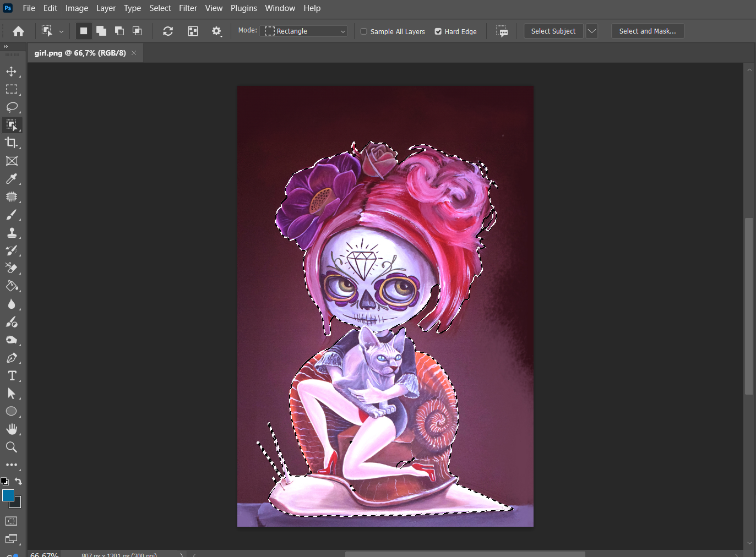Click the Select and Mask button

tap(647, 31)
